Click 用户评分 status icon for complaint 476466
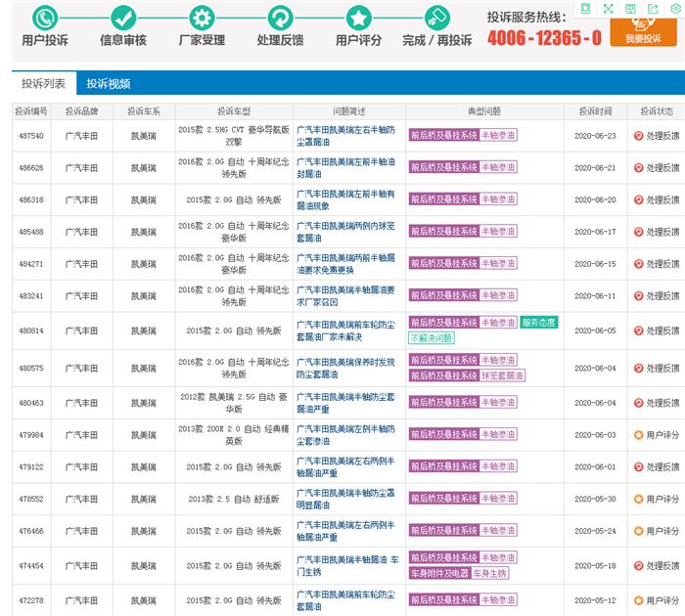685x616 pixels. pyautogui.click(x=638, y=531)
